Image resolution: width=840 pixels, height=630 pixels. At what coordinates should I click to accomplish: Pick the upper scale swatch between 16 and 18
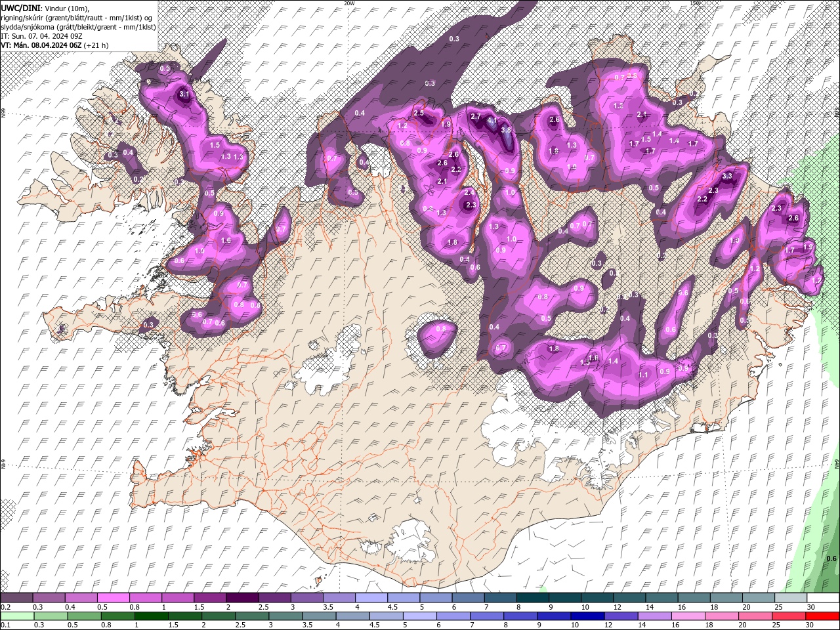coord(694,597)
